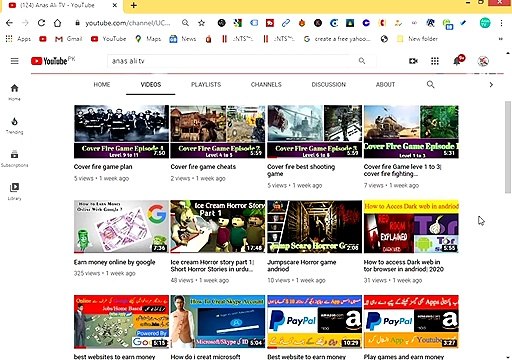Open title Earn money online by google

pos(115,262)
